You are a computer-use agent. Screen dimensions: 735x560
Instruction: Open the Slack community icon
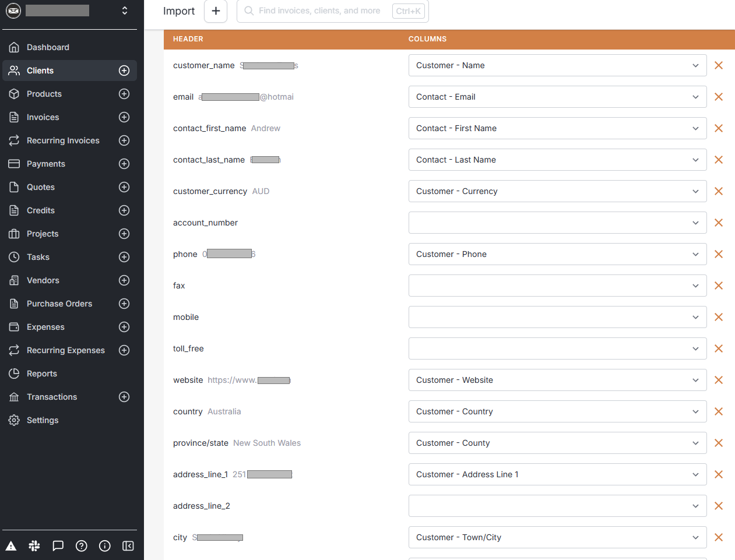pos(34,546)
